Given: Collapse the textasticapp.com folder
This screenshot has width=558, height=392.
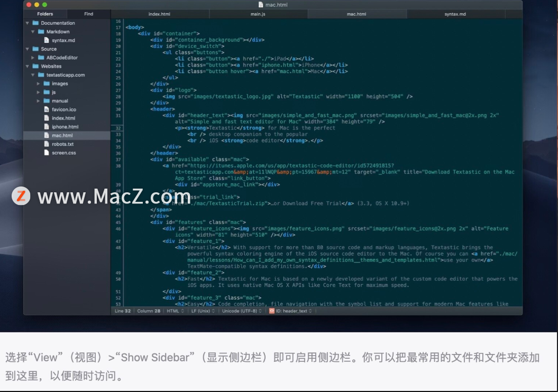Looking at the screenshot, I should point(33,74).
